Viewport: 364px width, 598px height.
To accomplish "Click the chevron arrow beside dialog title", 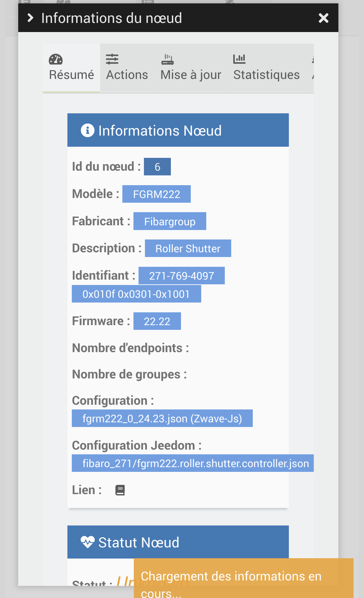I will (30, 18).
